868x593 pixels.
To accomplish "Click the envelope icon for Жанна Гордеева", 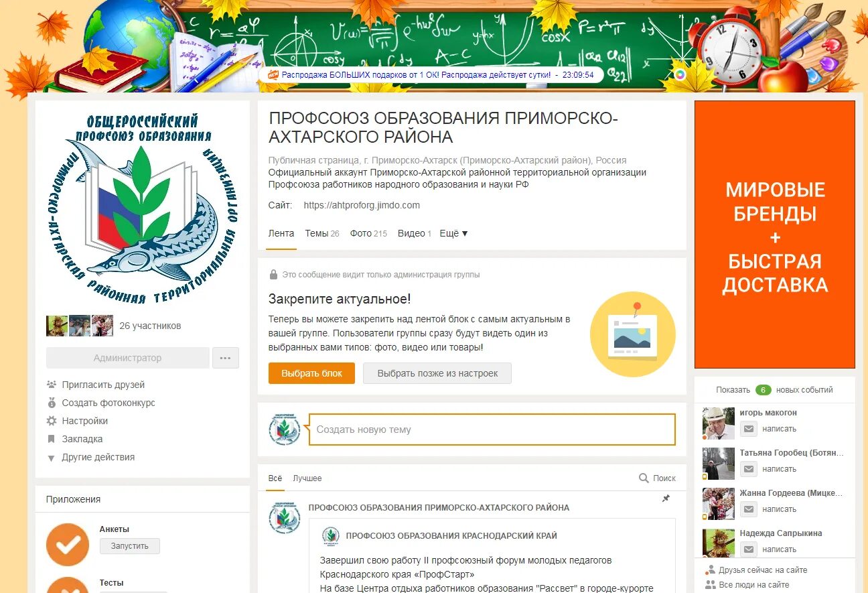I will tap(749, 509).
